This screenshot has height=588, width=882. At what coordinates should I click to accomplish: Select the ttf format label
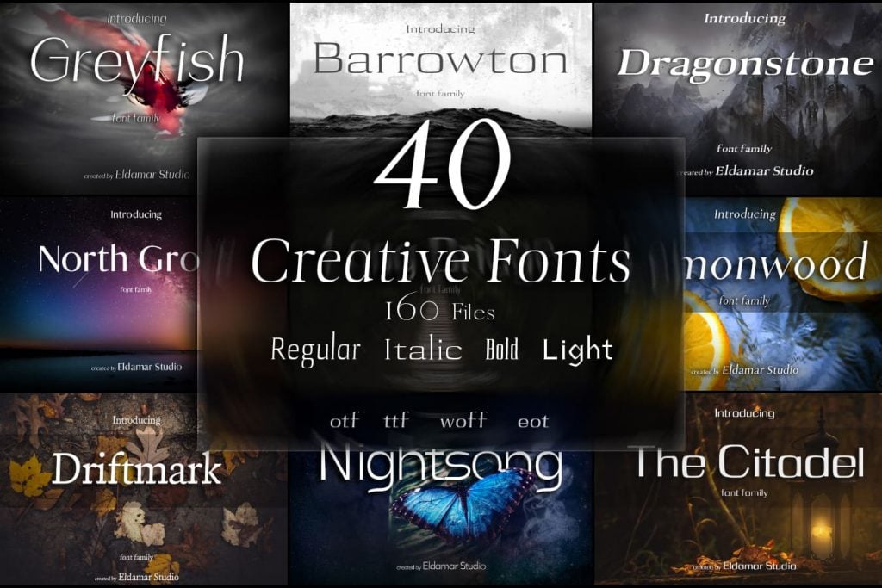pos(395,421)
